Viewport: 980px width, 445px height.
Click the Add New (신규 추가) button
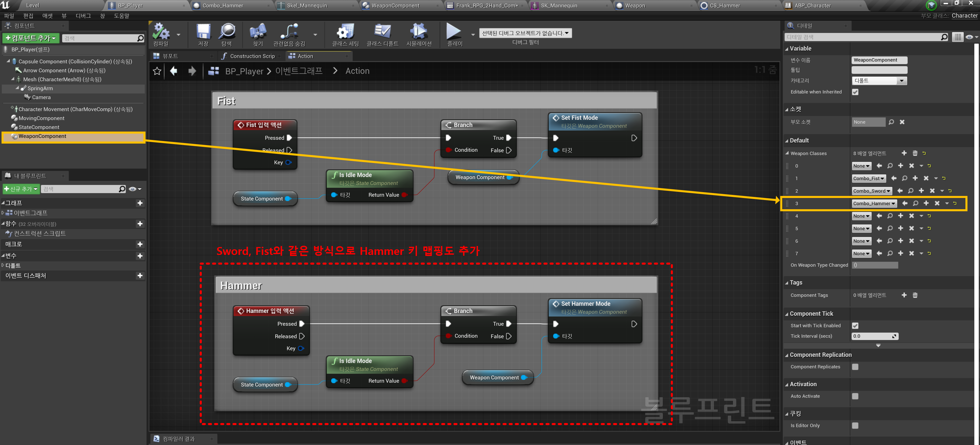[21, 189]
